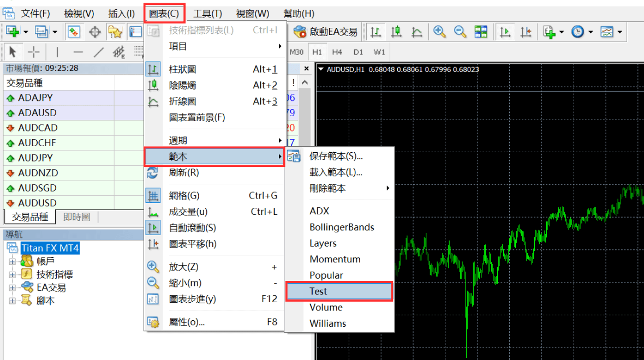Select AUDCAD in market watch list
The width and height of the screenshot is (644, 360).
38,128
